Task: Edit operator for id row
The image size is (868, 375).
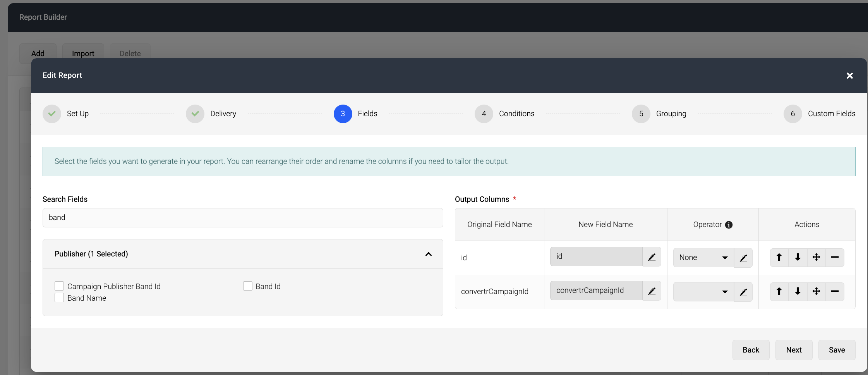Action: point(743,258)
